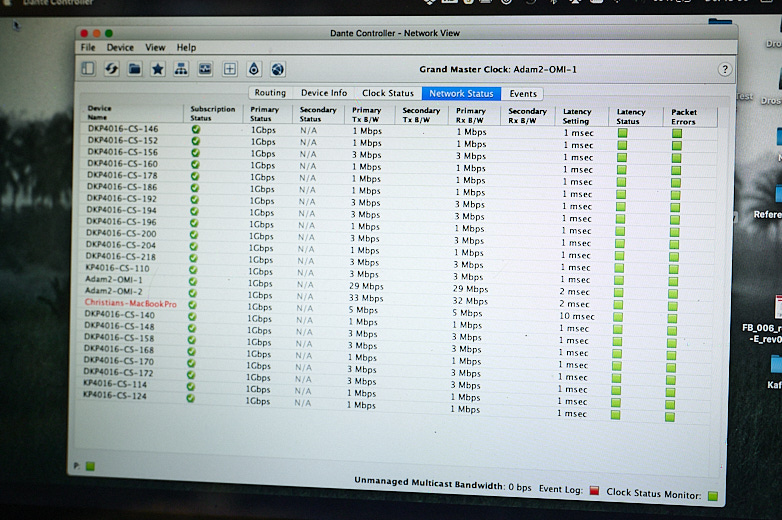Open the View menu

(155, 47)
